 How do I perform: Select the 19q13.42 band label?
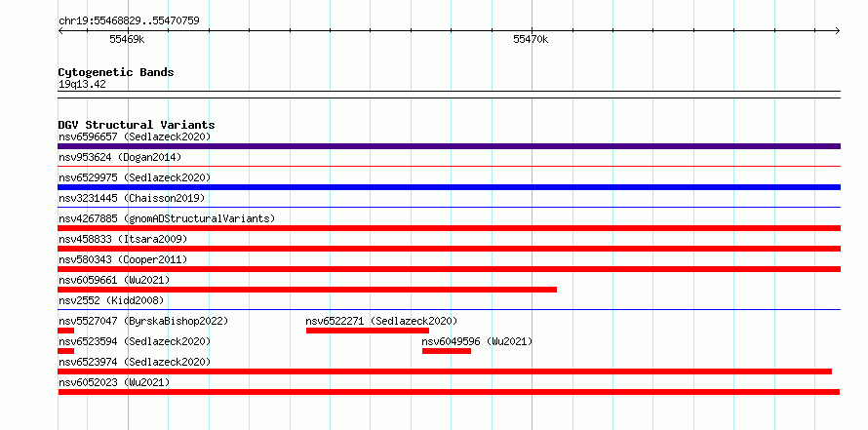(82, 85)
